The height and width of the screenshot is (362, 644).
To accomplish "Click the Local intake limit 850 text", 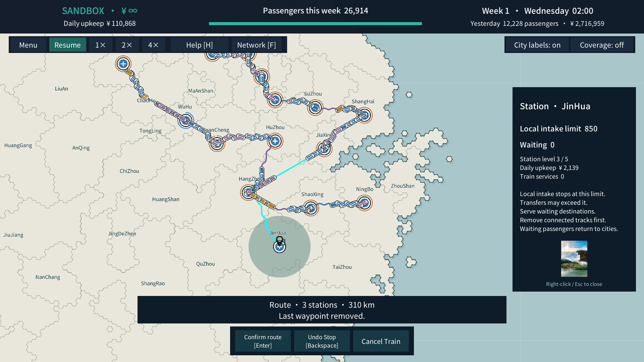I will 558,129.
